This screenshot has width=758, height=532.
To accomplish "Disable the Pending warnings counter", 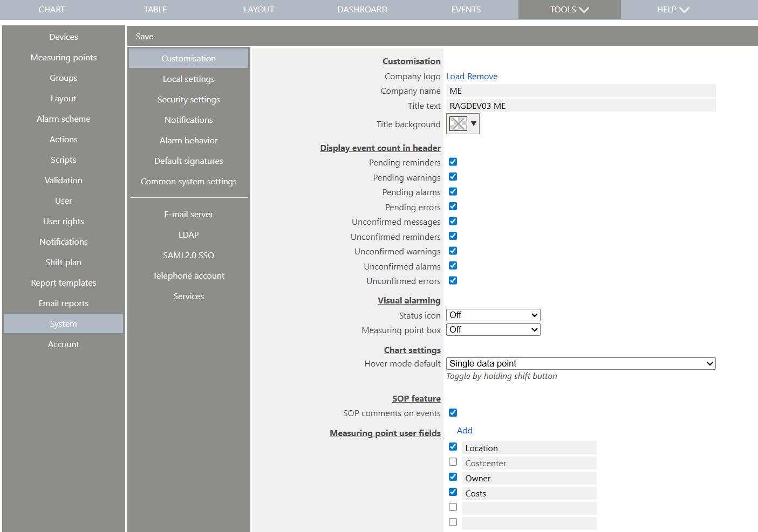I will [x=453, y=176].
